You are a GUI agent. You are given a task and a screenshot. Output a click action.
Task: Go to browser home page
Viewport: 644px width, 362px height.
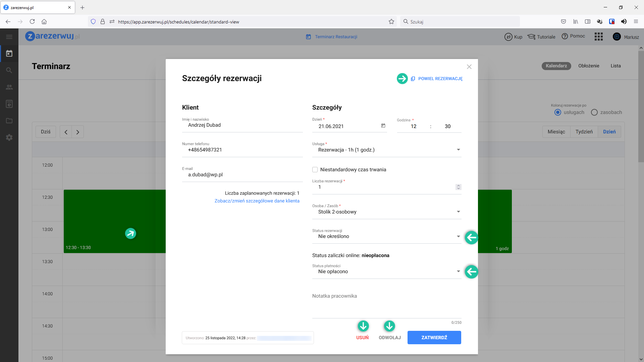click(x=44, y=22)
